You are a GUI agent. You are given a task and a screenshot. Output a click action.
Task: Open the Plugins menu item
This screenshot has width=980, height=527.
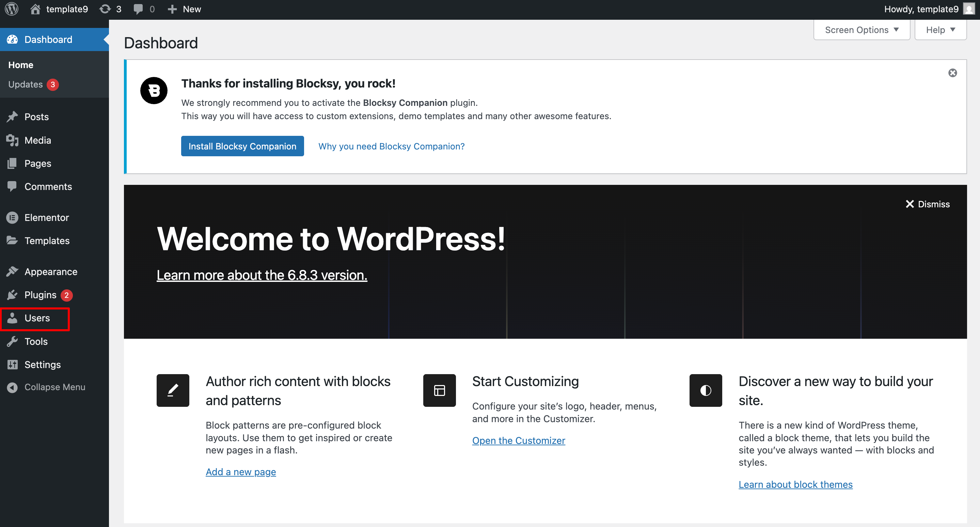point(40,295)
